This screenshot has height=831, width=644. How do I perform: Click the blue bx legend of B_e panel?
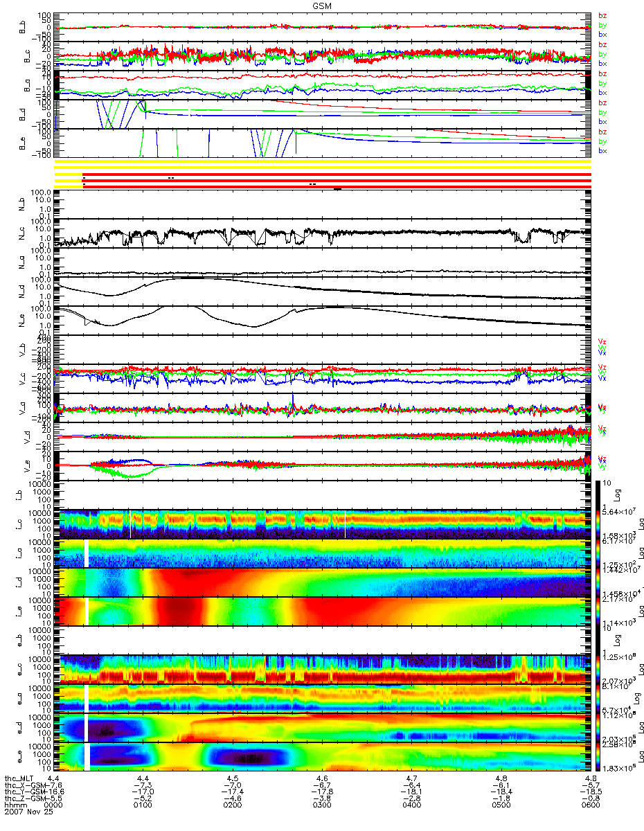tap(602, 150)
